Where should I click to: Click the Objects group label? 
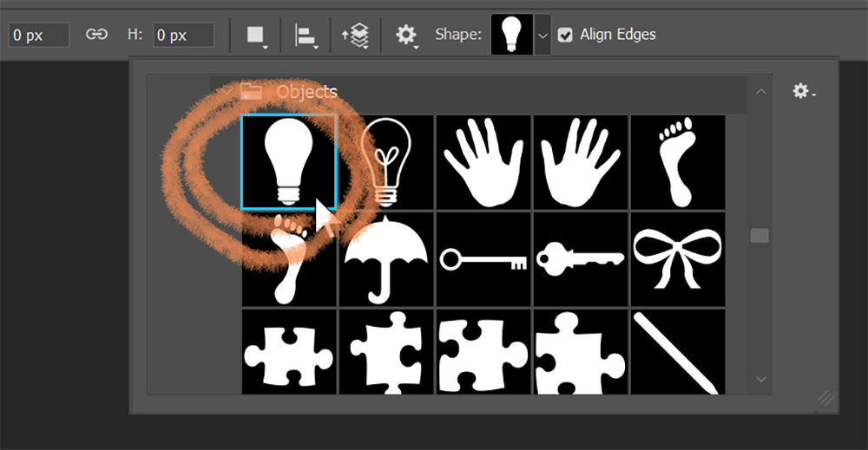(306, 92)
